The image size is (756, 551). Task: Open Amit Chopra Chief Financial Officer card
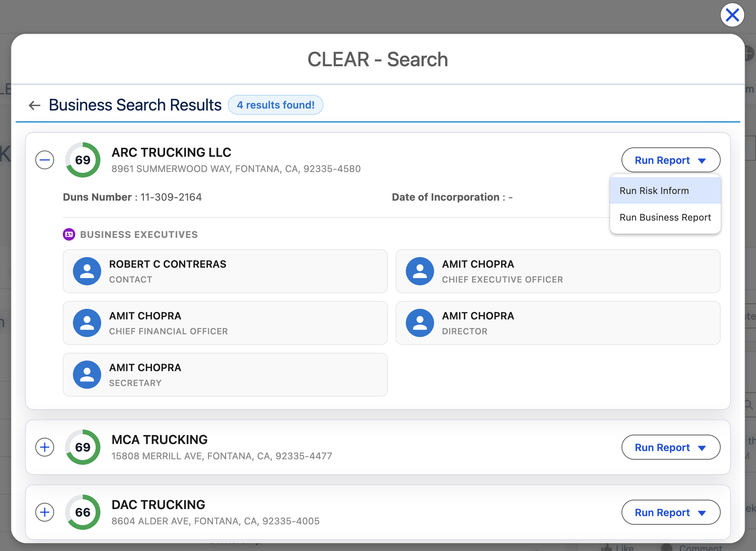click(x=225, y=323)
